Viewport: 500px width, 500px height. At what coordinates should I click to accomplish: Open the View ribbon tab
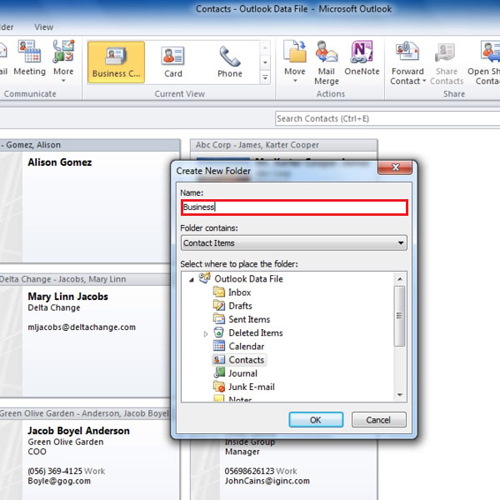pos(44,27)
